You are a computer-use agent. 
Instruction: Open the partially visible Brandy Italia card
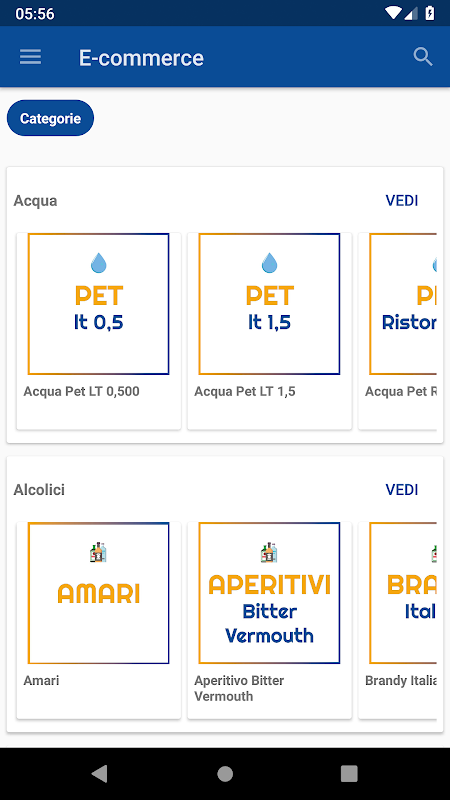[x=397, y=620]
